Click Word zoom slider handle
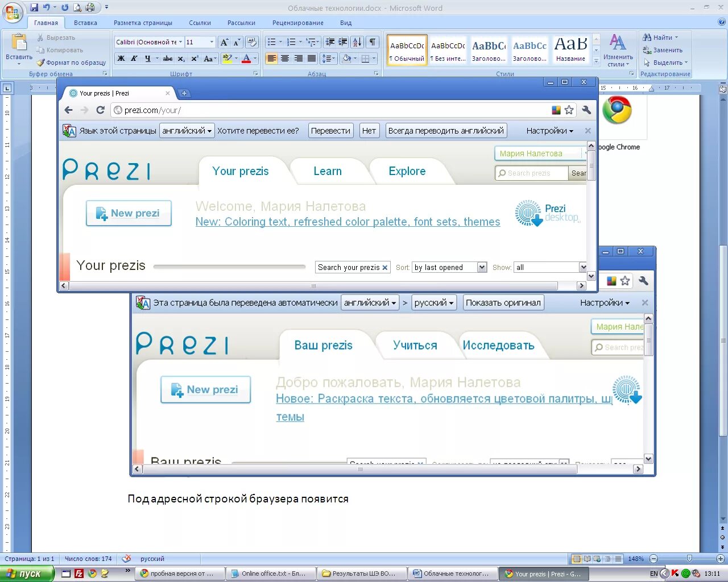 coord(689,559)
